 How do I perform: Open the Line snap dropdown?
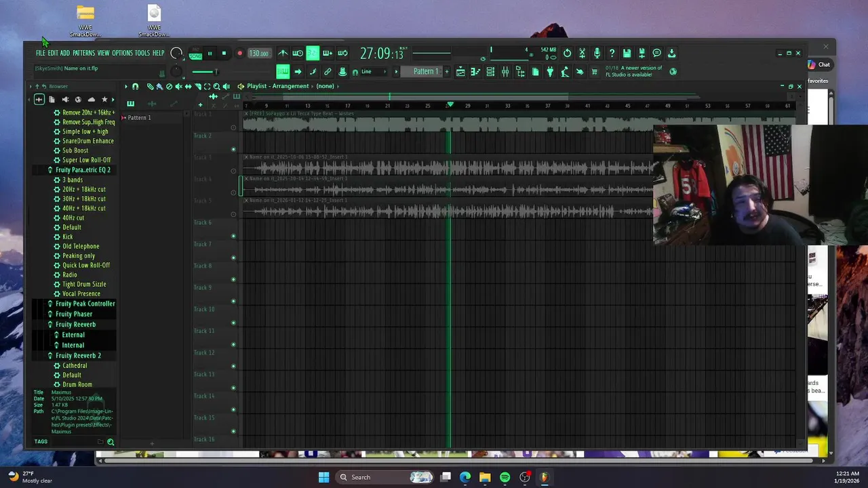(x=374, y=72)
